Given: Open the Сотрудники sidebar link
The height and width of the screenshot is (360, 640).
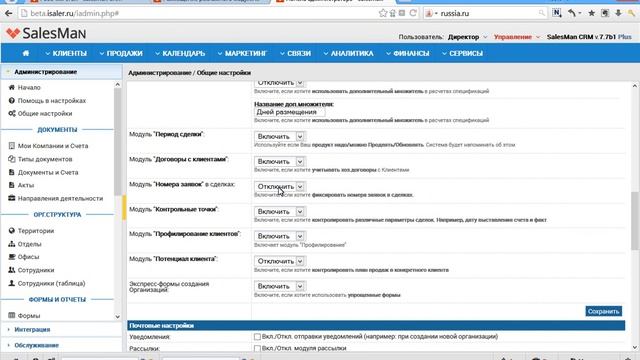Looking at the screenshot, I should point(36,270).
